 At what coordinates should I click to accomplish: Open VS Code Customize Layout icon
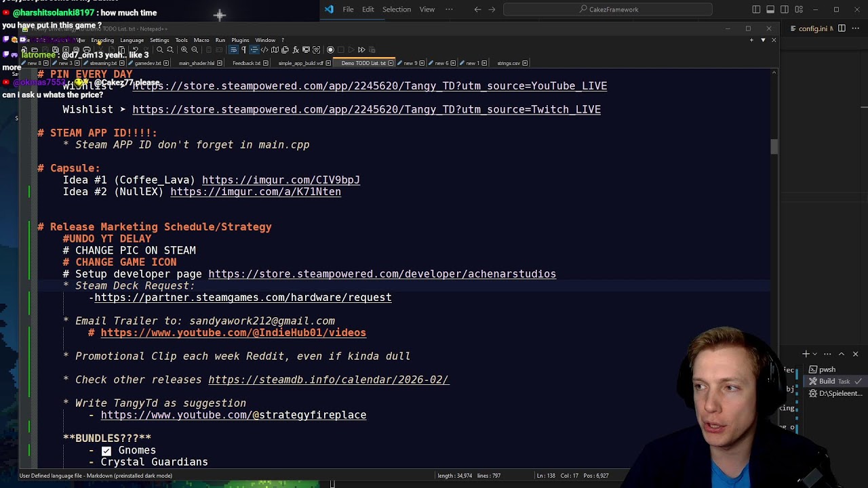(799, 9)
